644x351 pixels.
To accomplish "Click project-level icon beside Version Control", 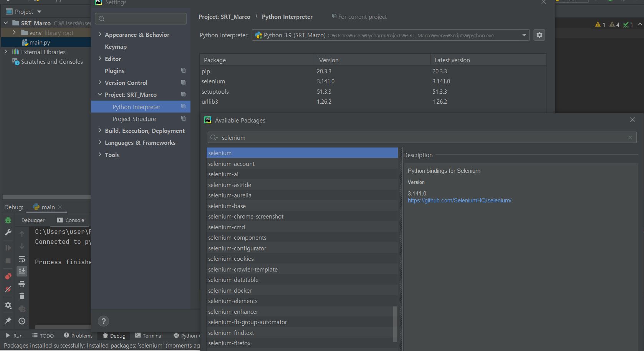I will 183,83.
